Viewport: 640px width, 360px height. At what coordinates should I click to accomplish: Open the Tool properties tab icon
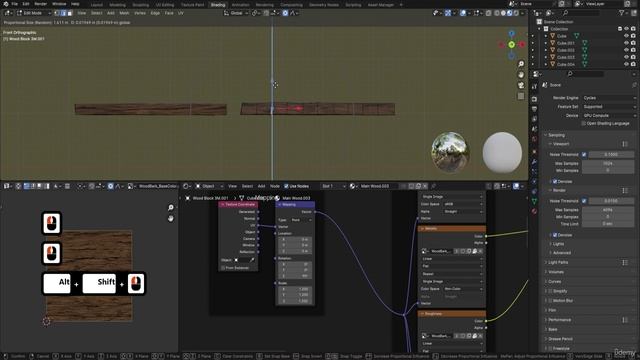(534, 87)
